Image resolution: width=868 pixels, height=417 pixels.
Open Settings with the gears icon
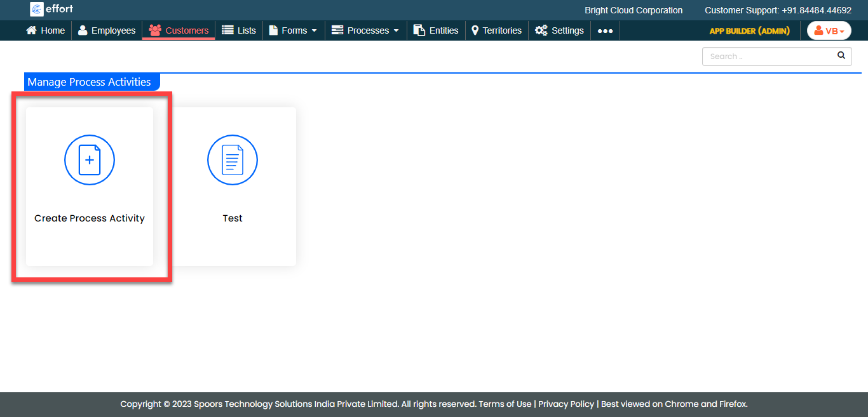pos(541,30)
